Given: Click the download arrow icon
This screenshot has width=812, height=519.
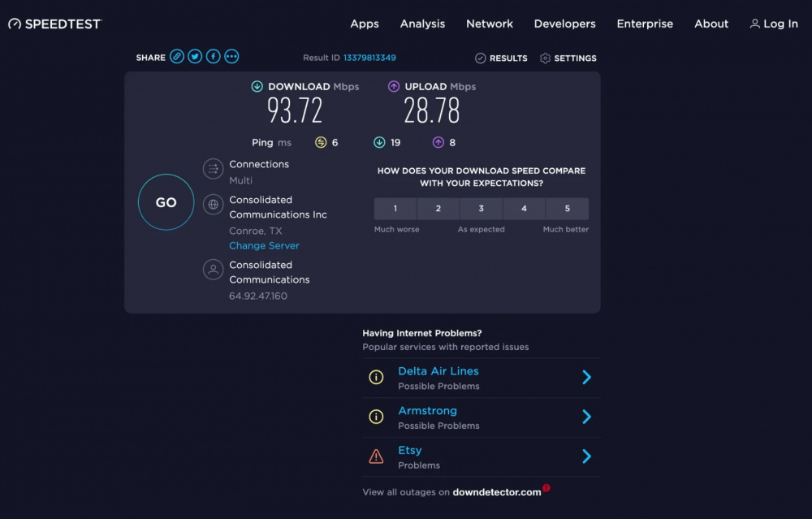Looking at the screenshot, I should pos(257,86).
